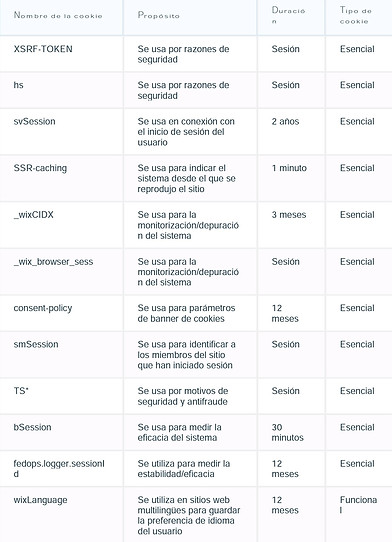Screen dimensions: 392x542
Task: Click the svSession cookie entry
Action: tap(34, 122)
